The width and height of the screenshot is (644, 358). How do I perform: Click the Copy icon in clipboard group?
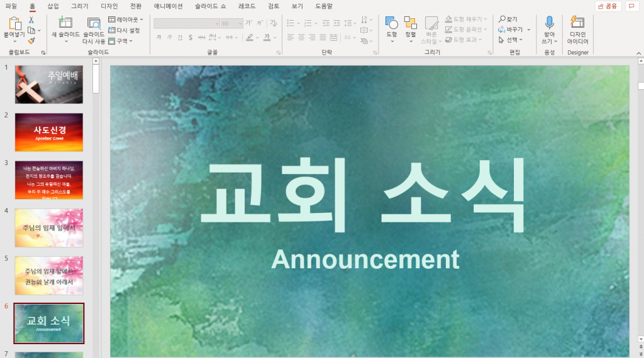coord(31,30)
